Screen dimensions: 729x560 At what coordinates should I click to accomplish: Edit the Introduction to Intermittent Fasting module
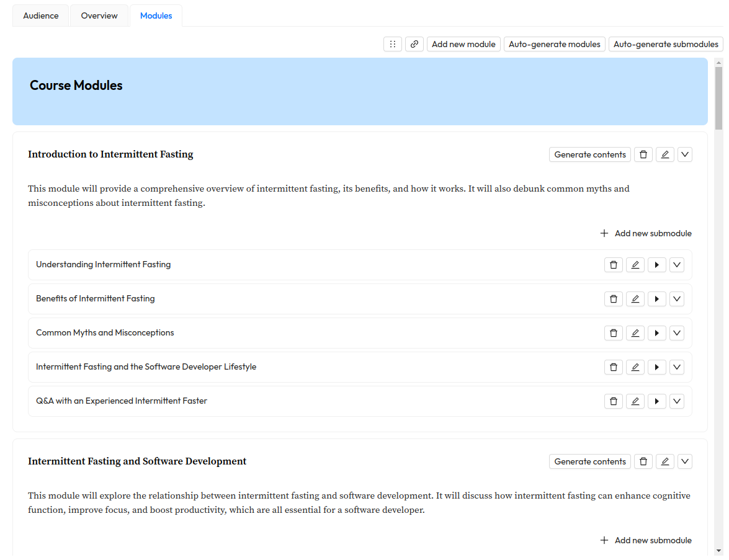(665, 154)
